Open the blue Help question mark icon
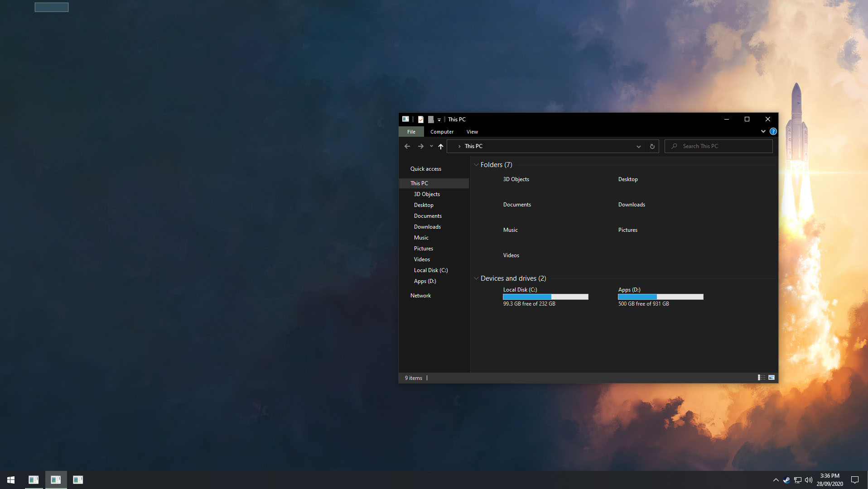Image resolution: width=868 pixels, height=489 pixels. click(x=773, y=131)
